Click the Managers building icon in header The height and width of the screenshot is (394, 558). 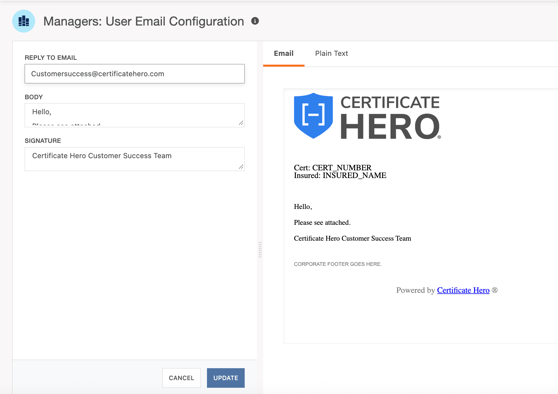pyautogui.click(x=23, y=21)
